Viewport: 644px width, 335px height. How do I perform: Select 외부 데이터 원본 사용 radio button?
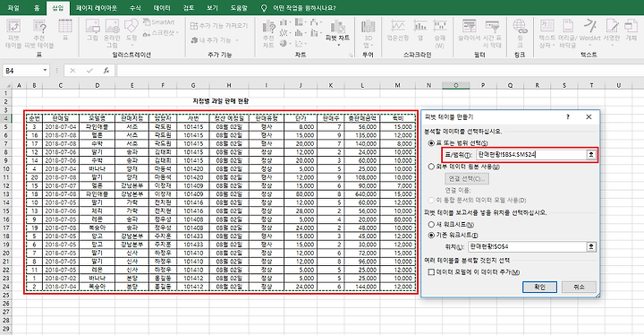point(431,167)
